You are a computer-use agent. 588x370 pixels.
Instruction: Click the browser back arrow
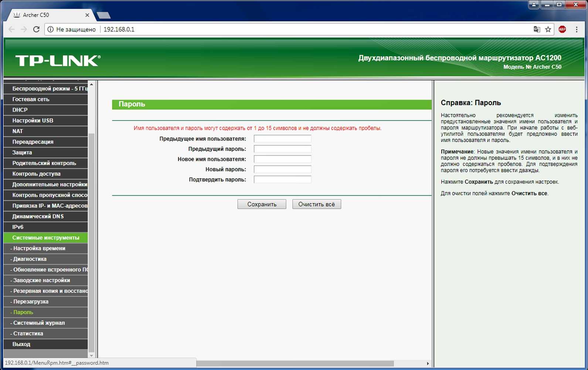12,29
